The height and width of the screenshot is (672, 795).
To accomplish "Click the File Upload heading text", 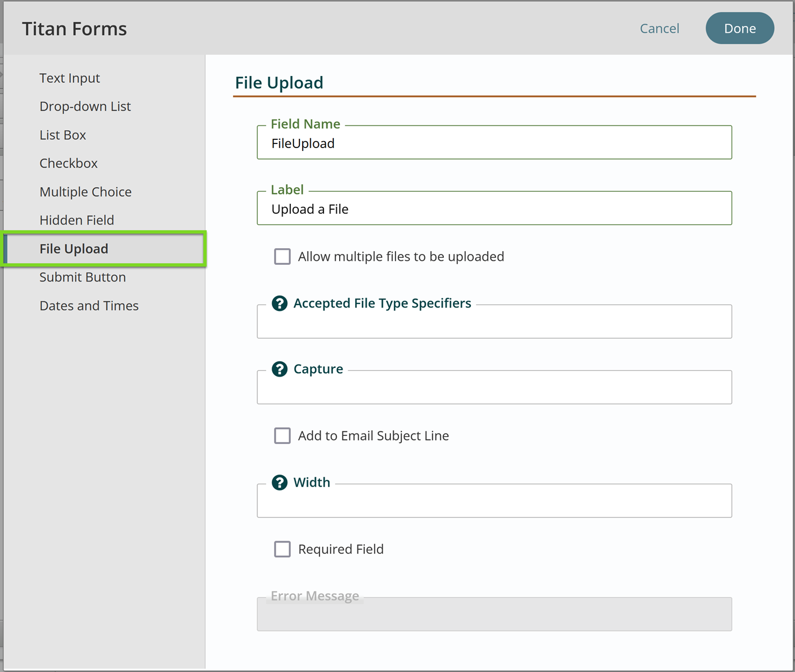I will pyautogui.click(x=279, y=83).
